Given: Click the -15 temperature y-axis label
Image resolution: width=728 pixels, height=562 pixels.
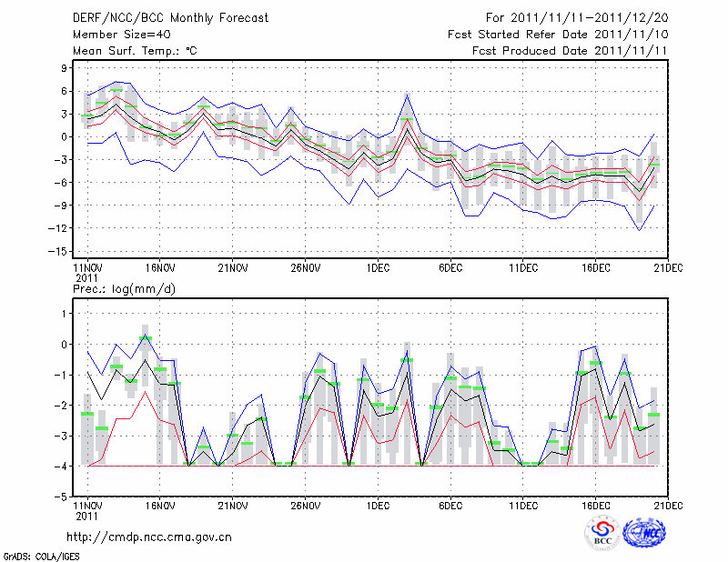Looking at the screenshot, I should pos(61,251).
